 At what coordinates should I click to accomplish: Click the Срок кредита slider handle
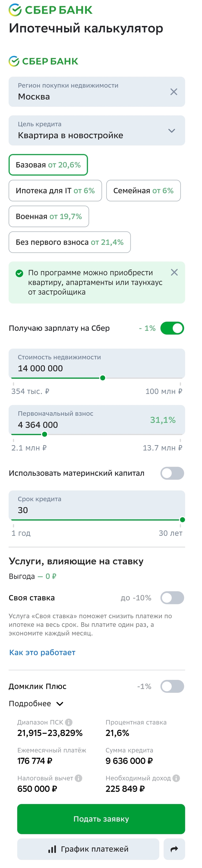click(182, 520)
